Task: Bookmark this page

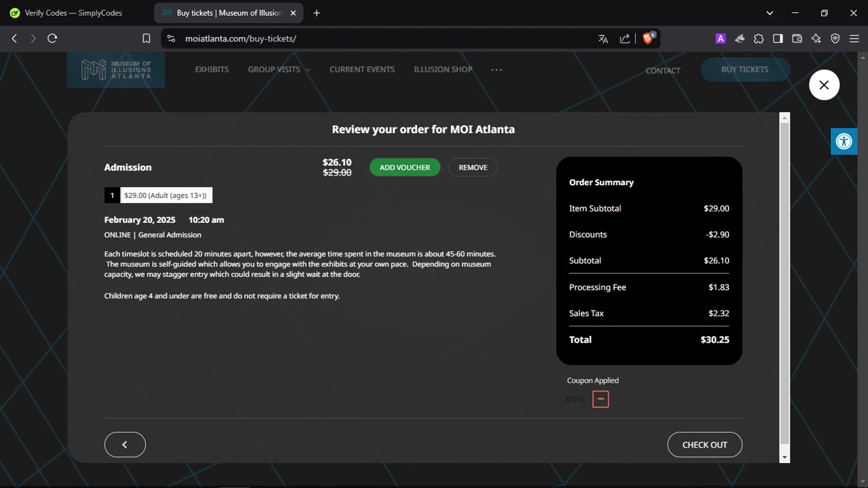Action: 146,38
